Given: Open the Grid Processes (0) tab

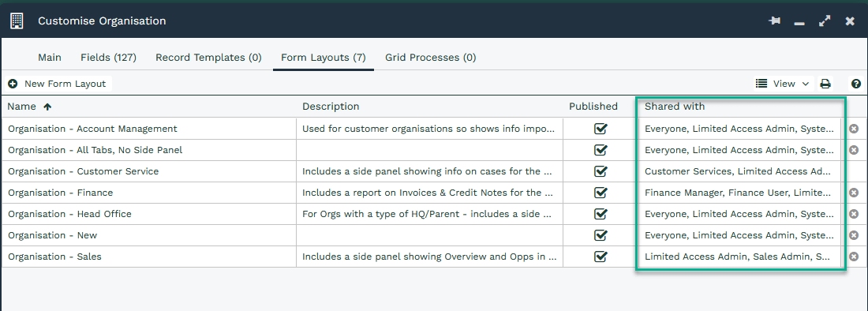Looking at the screenshot, I should (x=431, y=57).
